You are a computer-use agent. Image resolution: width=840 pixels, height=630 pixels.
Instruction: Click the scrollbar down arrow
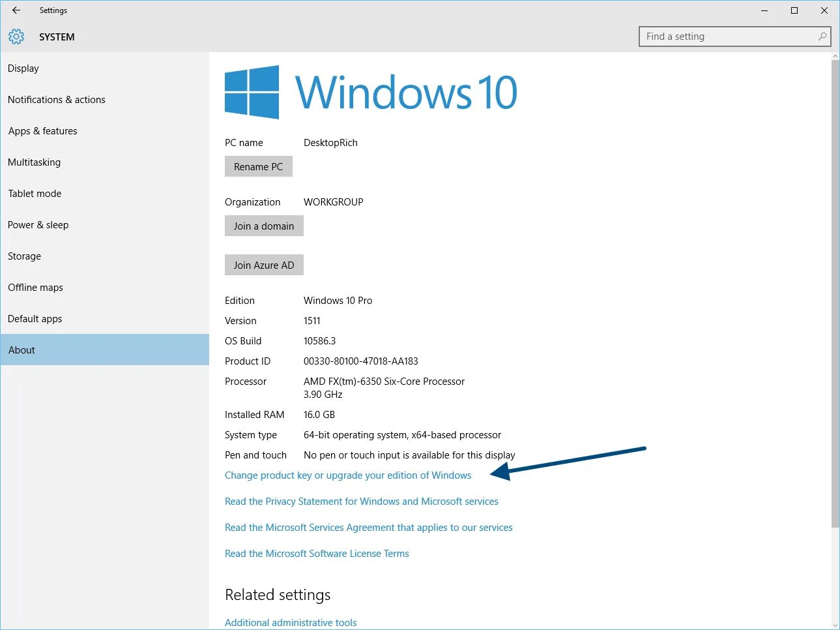coord(835,625)
